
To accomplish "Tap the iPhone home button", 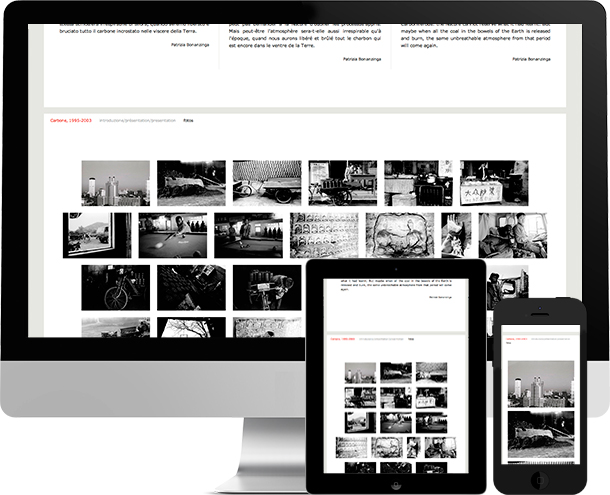I will [x=540, y=479].
